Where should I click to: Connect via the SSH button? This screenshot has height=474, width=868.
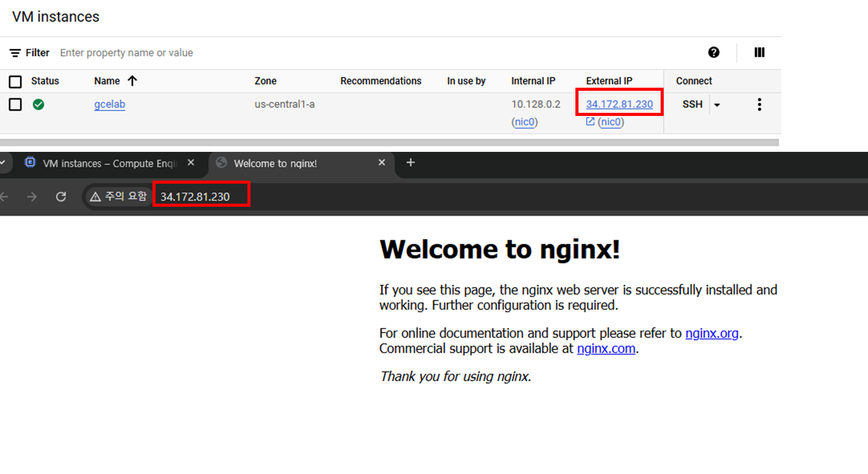pos(692,104)
